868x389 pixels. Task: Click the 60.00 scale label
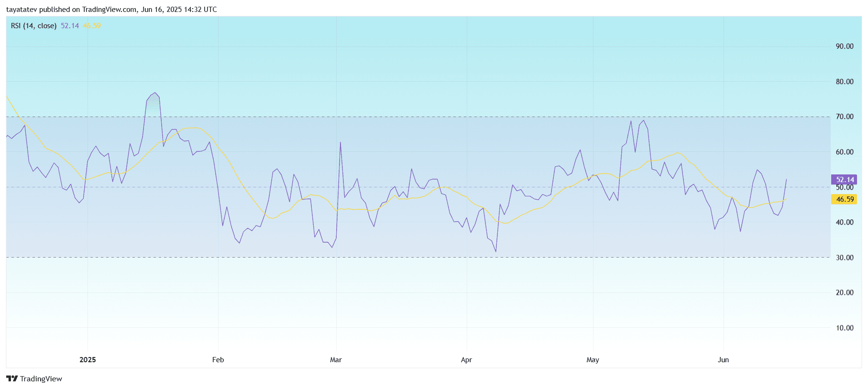pos(845,152)
